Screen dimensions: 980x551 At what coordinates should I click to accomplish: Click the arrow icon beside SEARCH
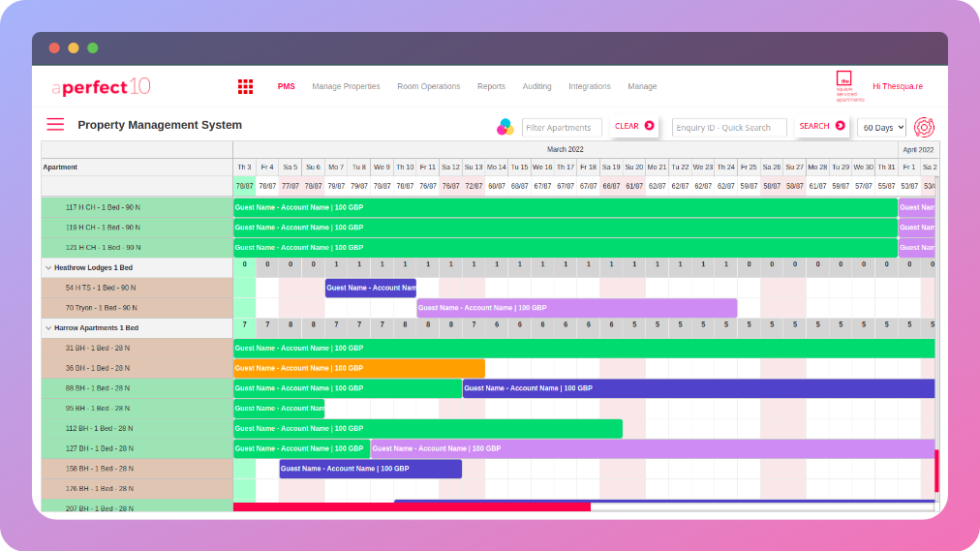point(840,126)
